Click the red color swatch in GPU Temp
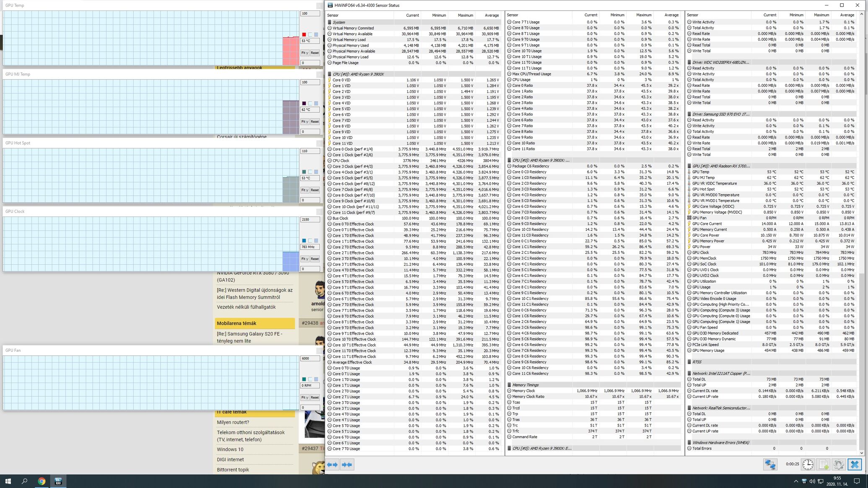This screenshot has width=868, height=488. point(304,34)
